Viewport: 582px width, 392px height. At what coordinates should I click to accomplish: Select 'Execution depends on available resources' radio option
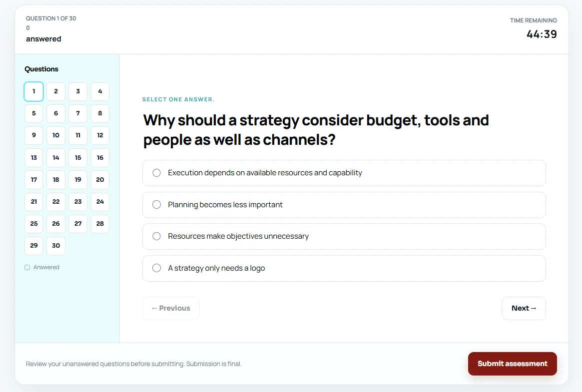click(x=344, y=173)
